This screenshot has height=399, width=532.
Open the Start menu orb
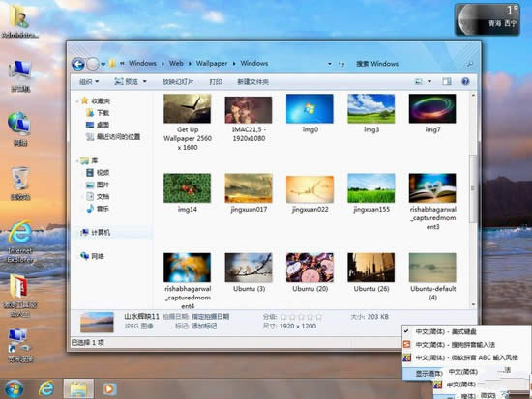tap(14, 388)
